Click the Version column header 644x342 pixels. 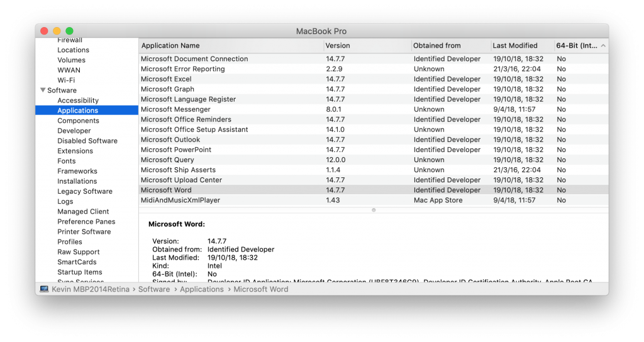pyautogui.click(x=367, y=45)
